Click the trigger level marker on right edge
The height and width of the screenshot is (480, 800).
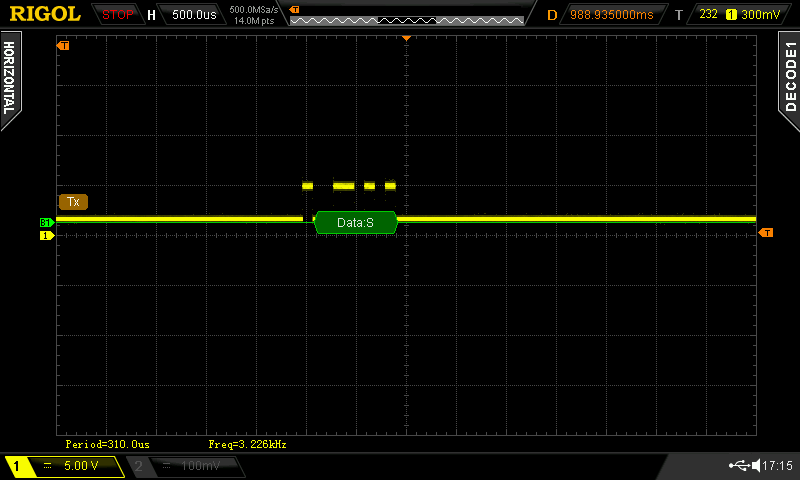click(766, 233)
